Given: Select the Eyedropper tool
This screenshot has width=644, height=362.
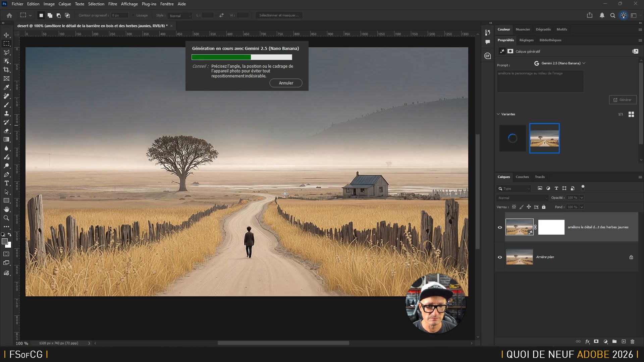Looking at the screenshot, I should [x=6, y=87].
